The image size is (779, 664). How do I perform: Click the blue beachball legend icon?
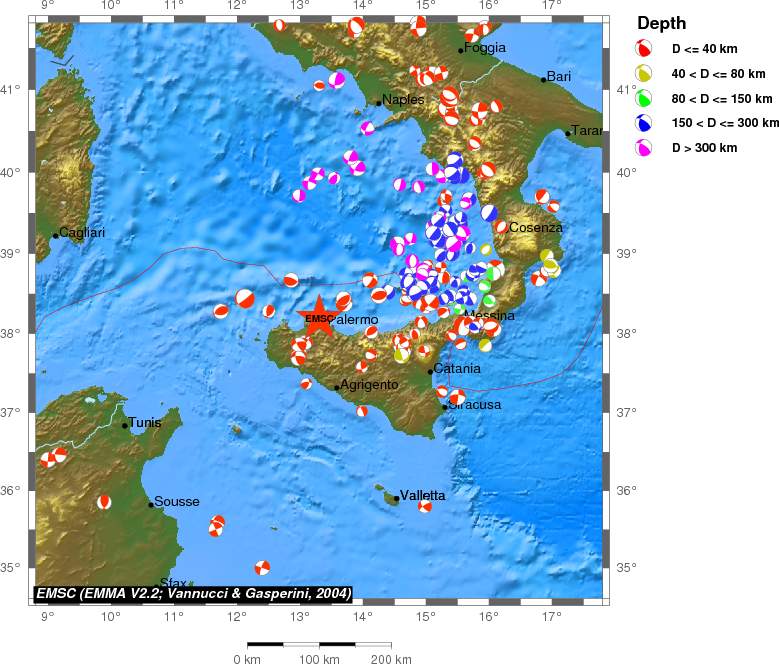tap(645, 123)
